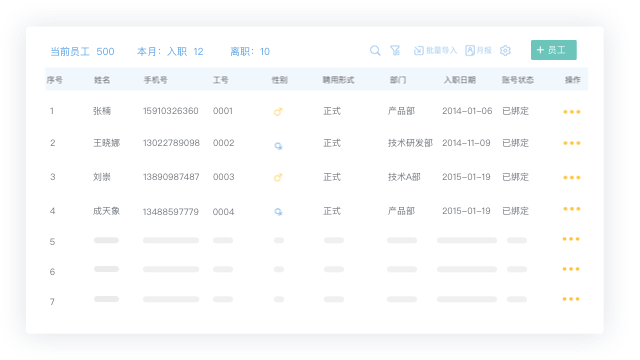Click 已绑定 status in 王晓娜 row
Viewport: 640px width, 360px height.
pos(516,143)
